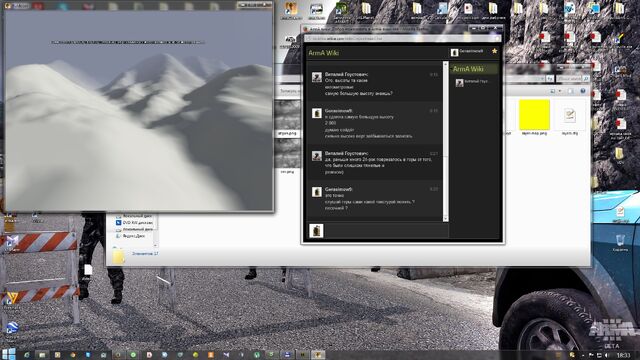
Task: Click the Visual Studio icon in taskbar
Action: tap(226, 355)
